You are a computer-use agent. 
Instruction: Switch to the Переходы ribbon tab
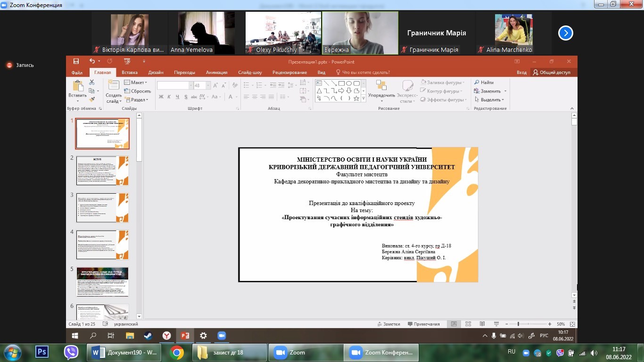tap(184, 73)
